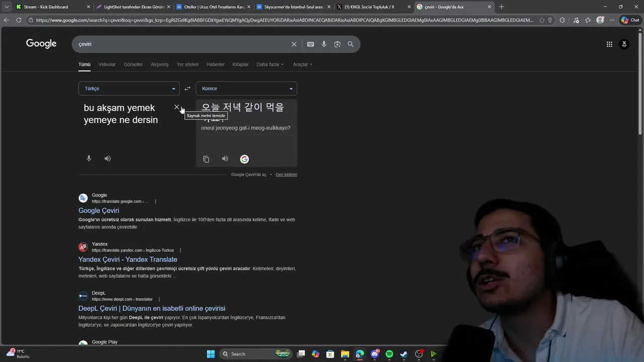This screenshot has height=362, width=644.
Task: Open the weather widget showing 11°C
Action: click(x=18, y=353)
